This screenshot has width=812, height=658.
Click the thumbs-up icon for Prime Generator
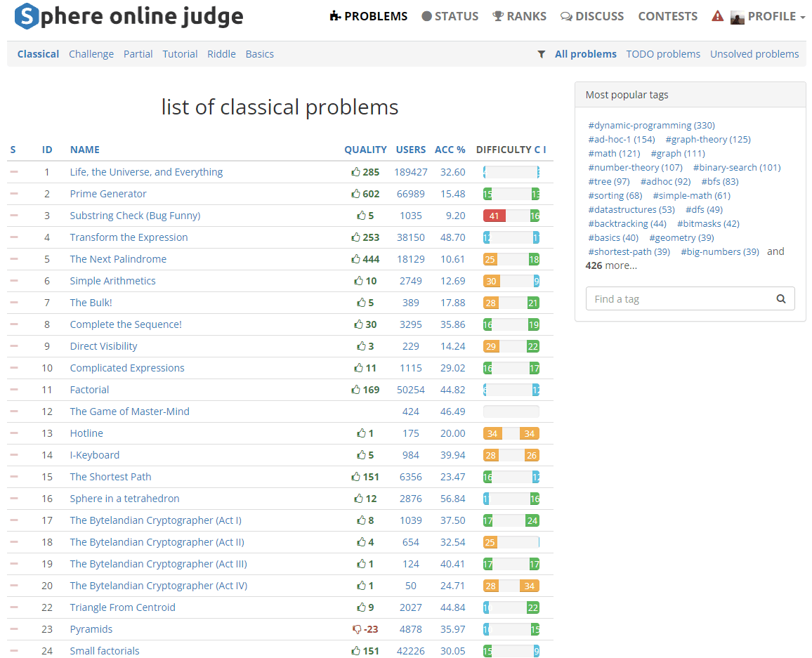click(355, 194)
